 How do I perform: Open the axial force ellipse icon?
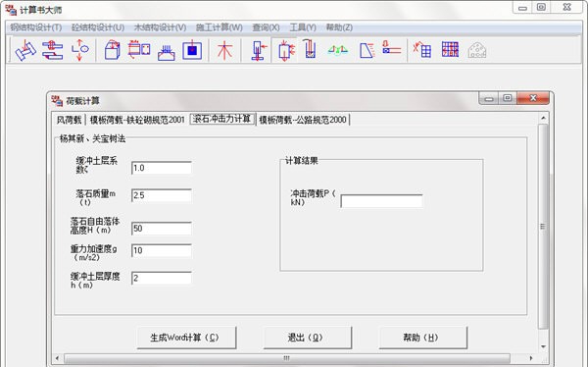tap(80, 50)
